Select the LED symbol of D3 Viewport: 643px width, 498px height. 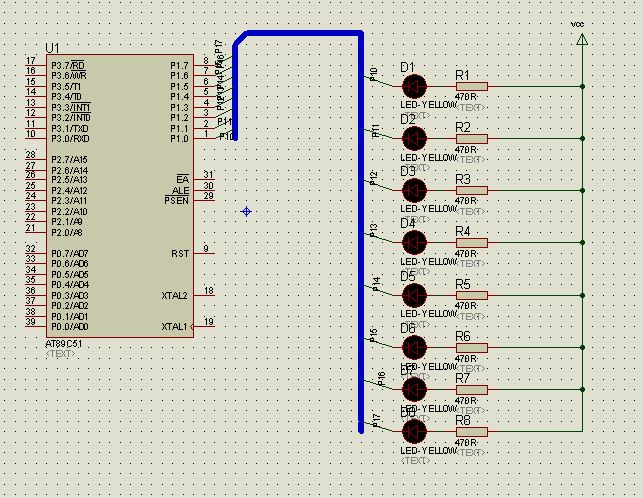[414, 190]
